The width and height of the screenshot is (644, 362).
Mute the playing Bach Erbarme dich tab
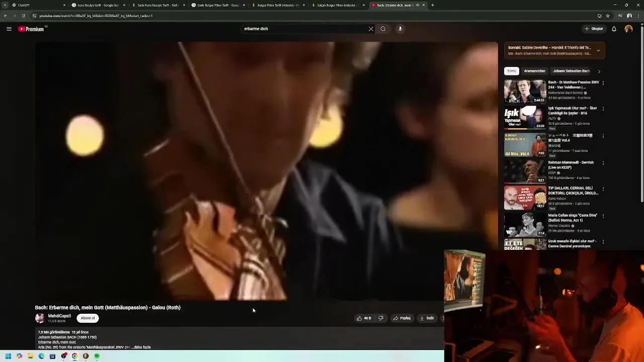[x=417, y=5]
